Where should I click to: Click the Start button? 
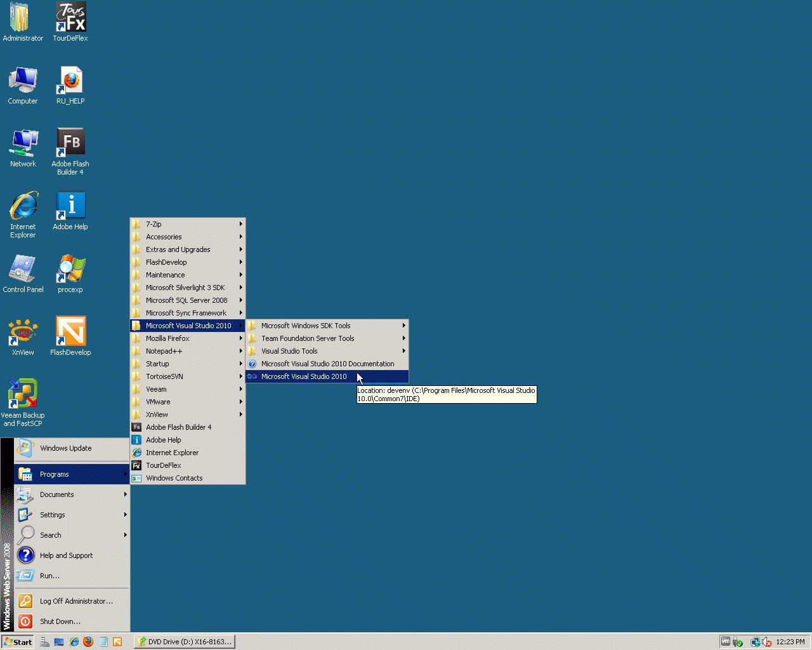(18, 642)
